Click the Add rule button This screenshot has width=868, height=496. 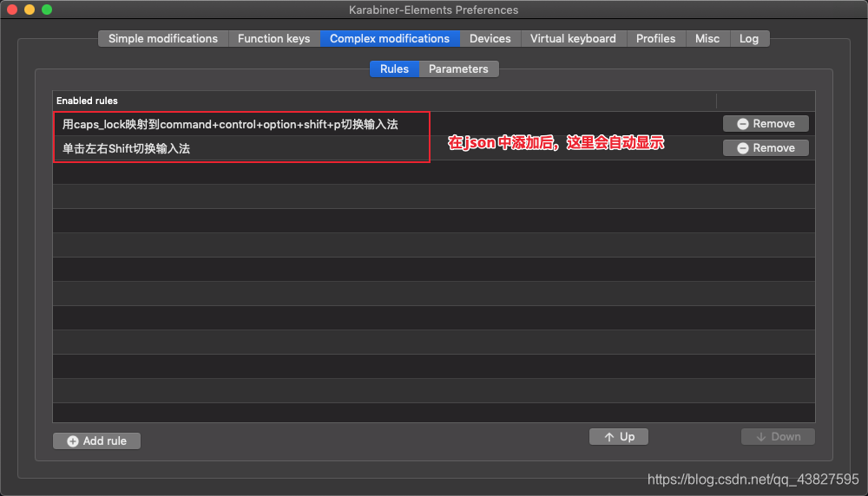tap(97, 441)
